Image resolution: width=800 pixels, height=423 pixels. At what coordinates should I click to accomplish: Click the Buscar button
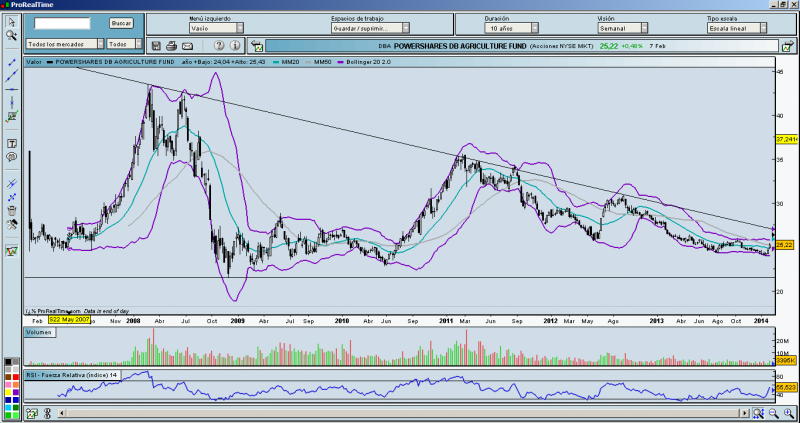[x=121, y=23]
